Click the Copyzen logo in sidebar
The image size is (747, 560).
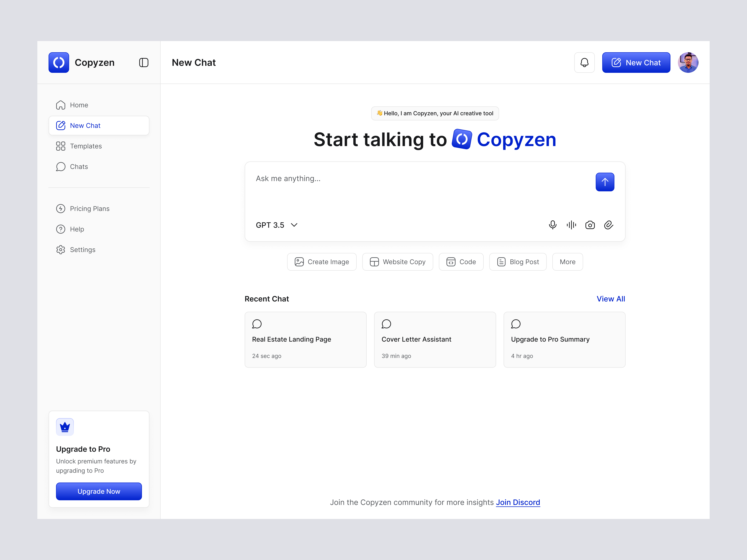(x=59, y=62)
